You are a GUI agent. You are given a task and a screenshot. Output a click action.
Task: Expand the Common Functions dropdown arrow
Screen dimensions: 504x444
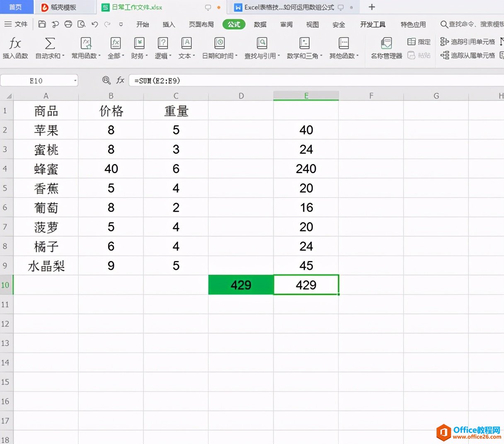[x=99, y=56]
